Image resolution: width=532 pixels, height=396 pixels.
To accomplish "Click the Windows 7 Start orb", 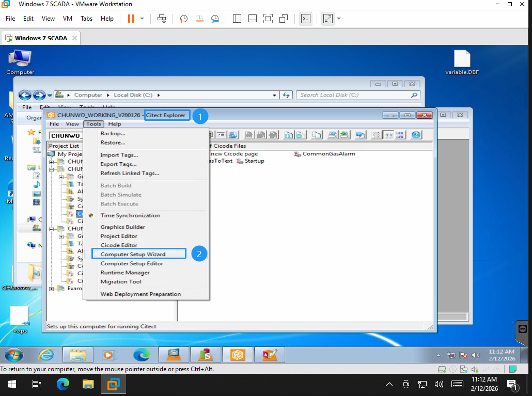I will click(14, 355).
